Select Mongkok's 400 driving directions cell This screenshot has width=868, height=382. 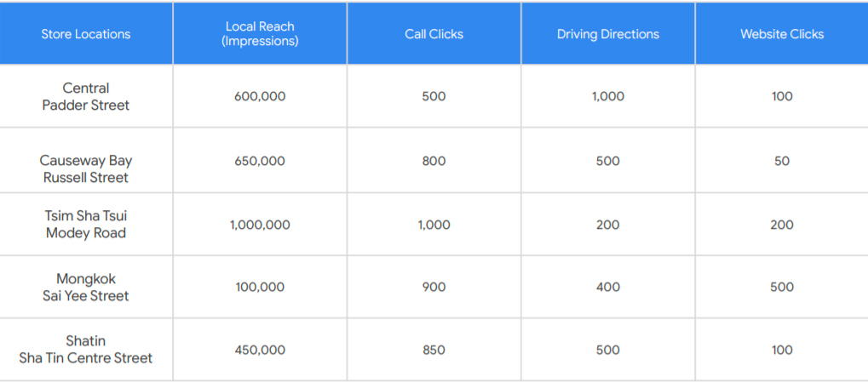608,287
